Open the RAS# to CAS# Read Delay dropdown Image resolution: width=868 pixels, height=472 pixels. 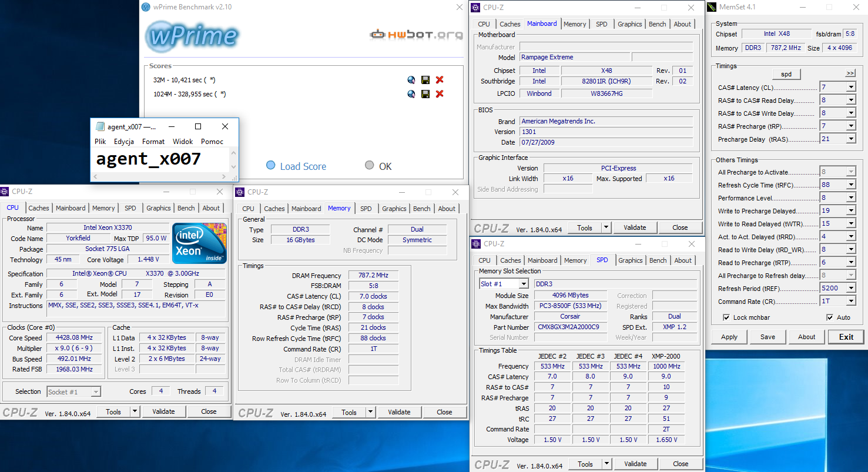pos(850,101)
